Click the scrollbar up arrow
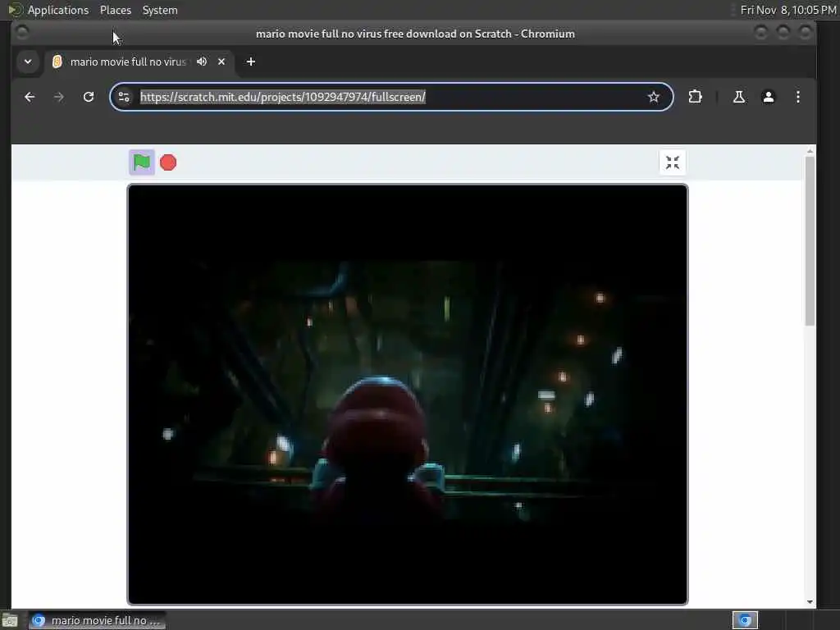This screenshot has width=840, height=630. (x=810, y=152)
